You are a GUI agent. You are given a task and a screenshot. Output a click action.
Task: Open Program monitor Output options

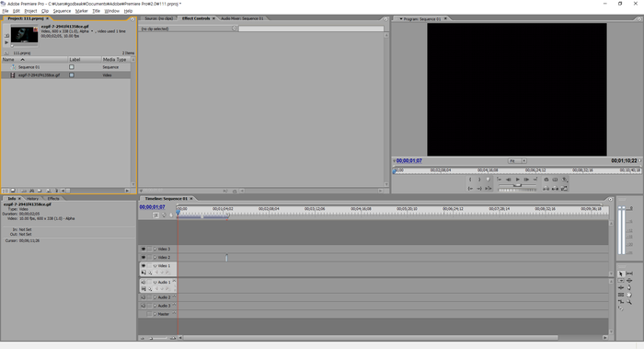pyautogui.click(x=565, y=180)
